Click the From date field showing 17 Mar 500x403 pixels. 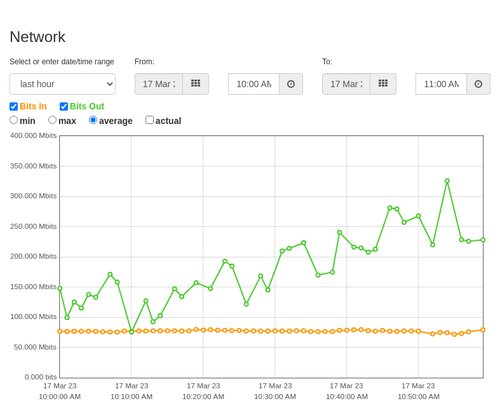[159, 84]
